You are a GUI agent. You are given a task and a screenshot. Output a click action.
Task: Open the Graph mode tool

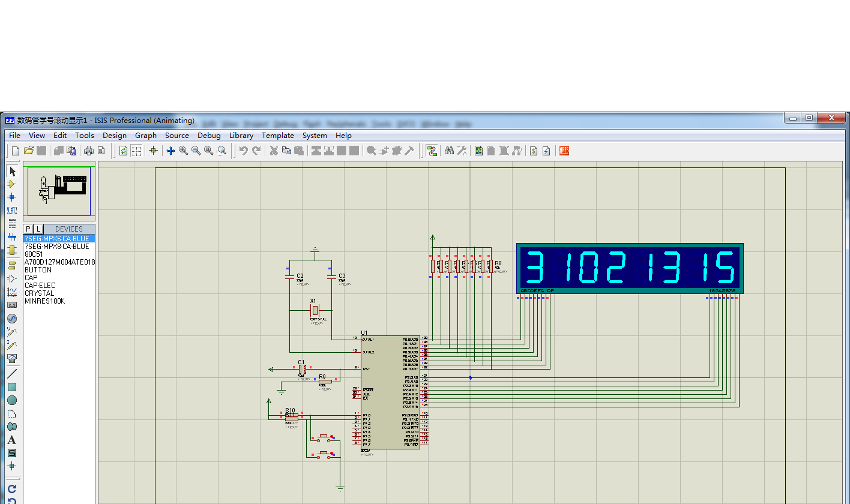click(12, 292)
